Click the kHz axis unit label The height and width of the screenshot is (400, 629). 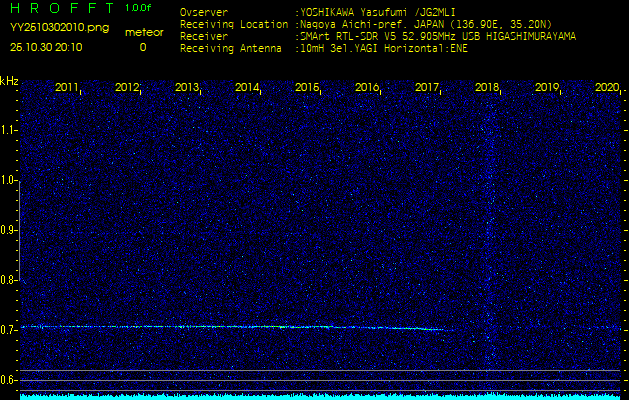9,80
